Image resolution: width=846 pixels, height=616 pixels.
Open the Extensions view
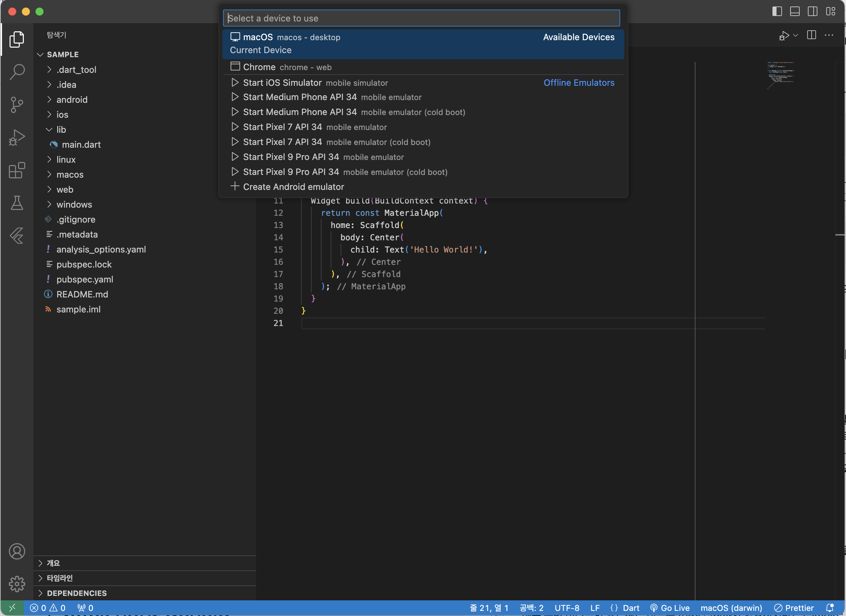tap(17, 171)
